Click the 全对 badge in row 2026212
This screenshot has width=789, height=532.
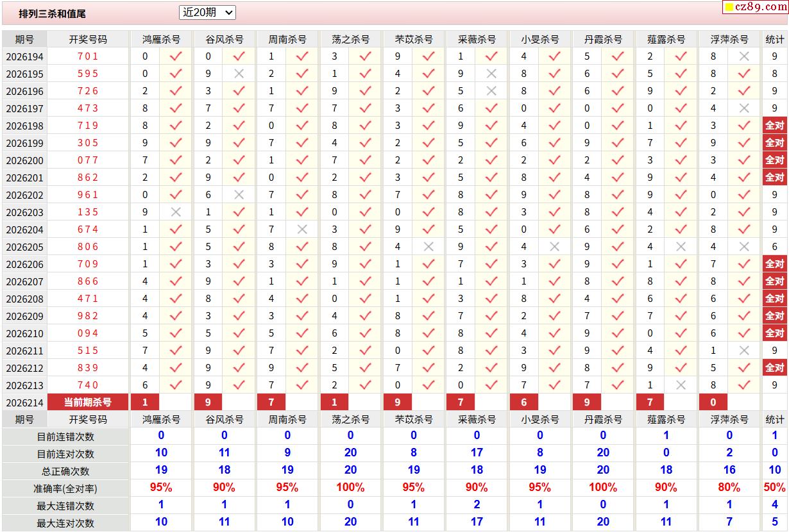point(775,368)
